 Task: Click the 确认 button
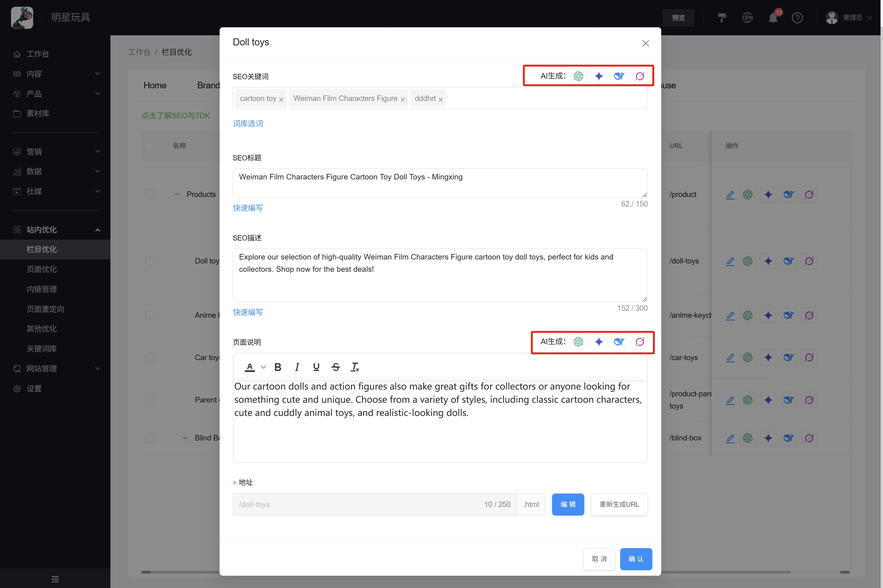pos(636,559)
